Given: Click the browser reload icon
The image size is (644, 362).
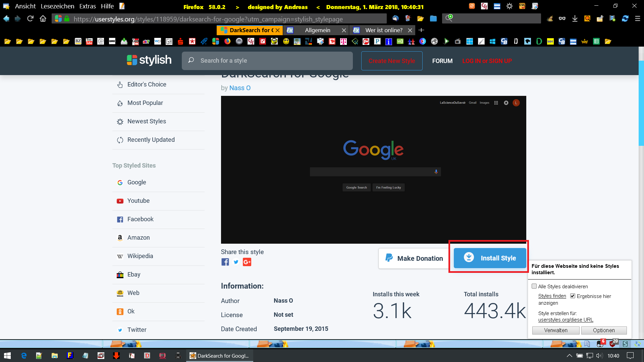Looking at the screenshot, I should 30,19.
